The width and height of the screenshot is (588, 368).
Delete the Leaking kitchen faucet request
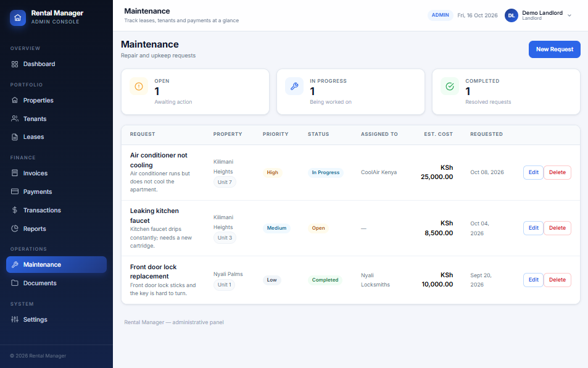[557, 228]
